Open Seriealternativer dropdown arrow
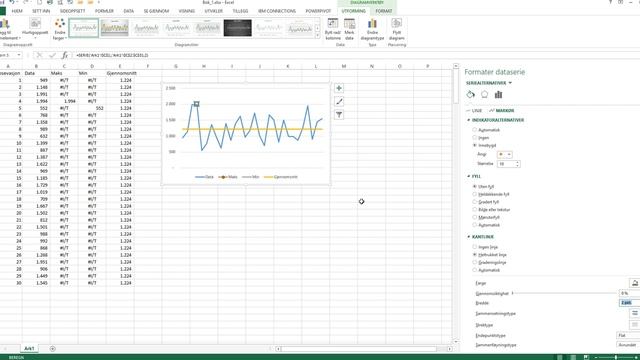The height and width of the screenshot is (360, 640). pyautogui.click(x=510, y=83)
